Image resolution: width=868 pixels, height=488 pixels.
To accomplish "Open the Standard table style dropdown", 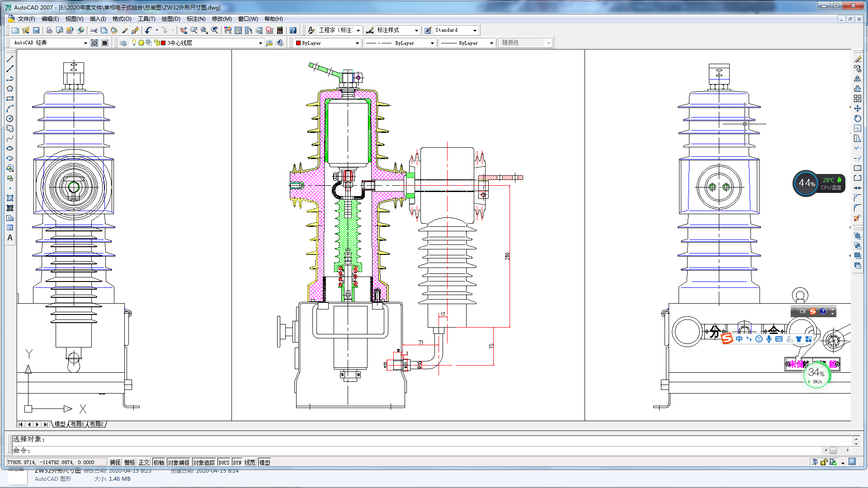I will click(475, 30).
